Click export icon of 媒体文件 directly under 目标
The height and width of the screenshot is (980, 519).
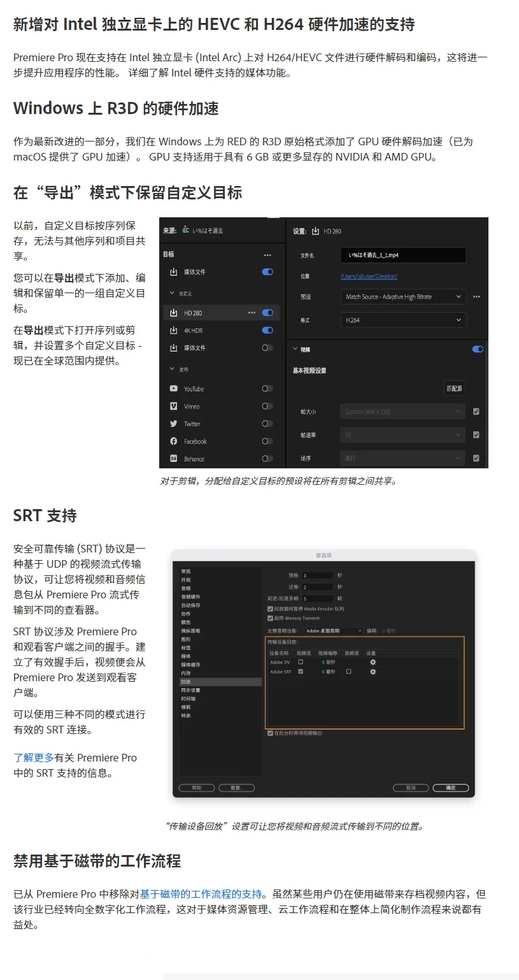(173, 272)
